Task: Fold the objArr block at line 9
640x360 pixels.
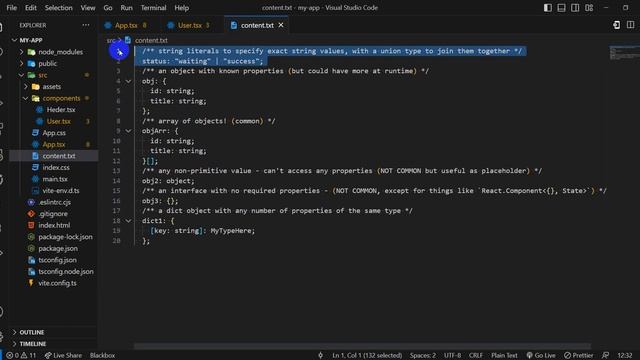Action: [x=128, y=131]
